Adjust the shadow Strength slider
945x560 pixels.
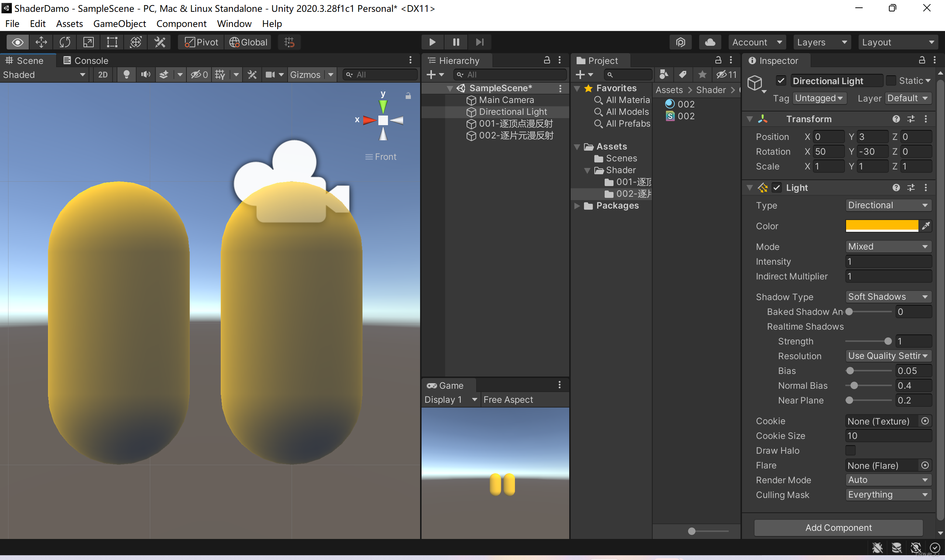(x=869, y=341)
